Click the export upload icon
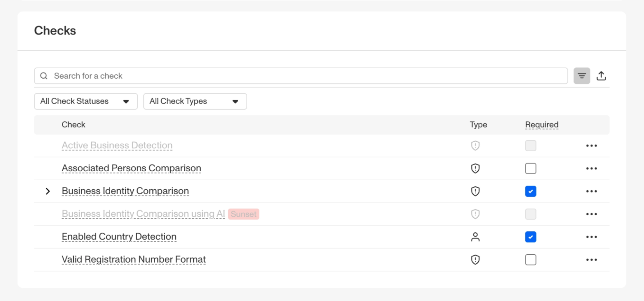Viewport: 644px width, 301px height. coord(601,76)
